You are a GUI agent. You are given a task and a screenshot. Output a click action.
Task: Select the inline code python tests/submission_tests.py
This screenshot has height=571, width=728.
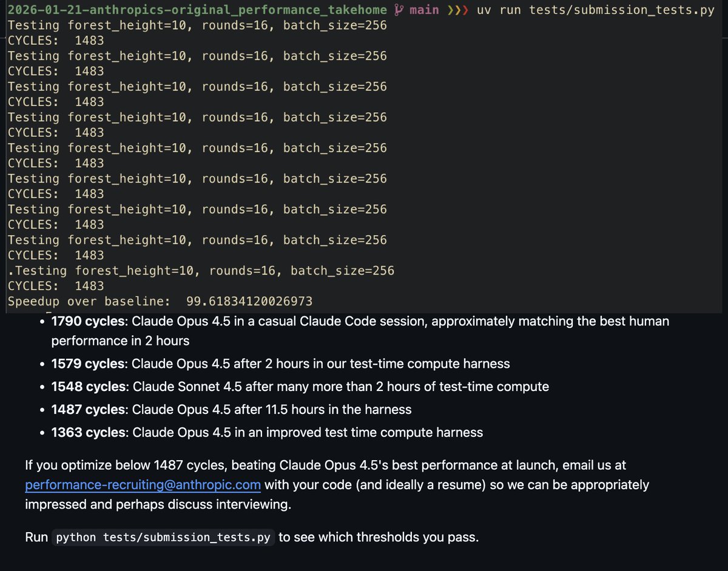tap(163, 537)
